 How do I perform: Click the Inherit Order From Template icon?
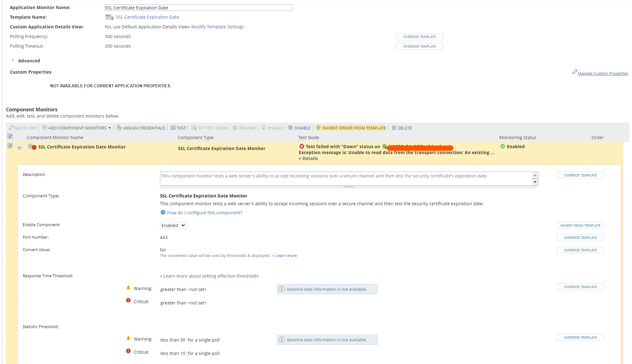[318, 128]
